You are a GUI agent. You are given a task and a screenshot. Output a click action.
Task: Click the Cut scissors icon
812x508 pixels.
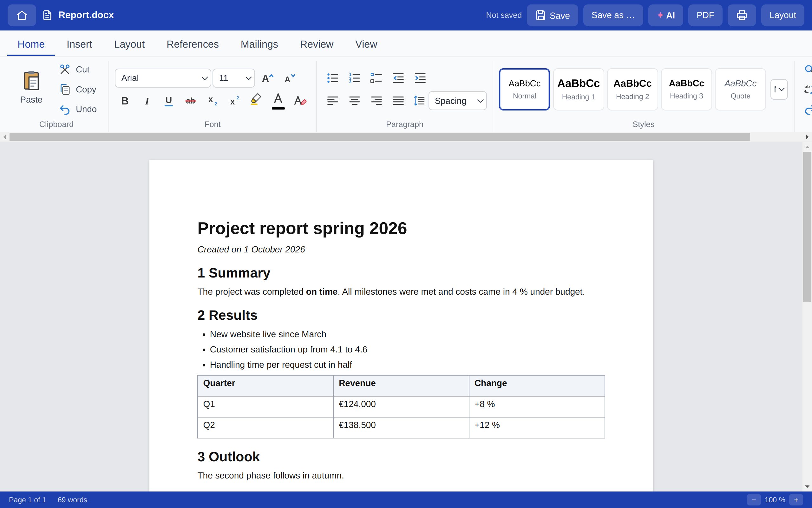(65, 70)
